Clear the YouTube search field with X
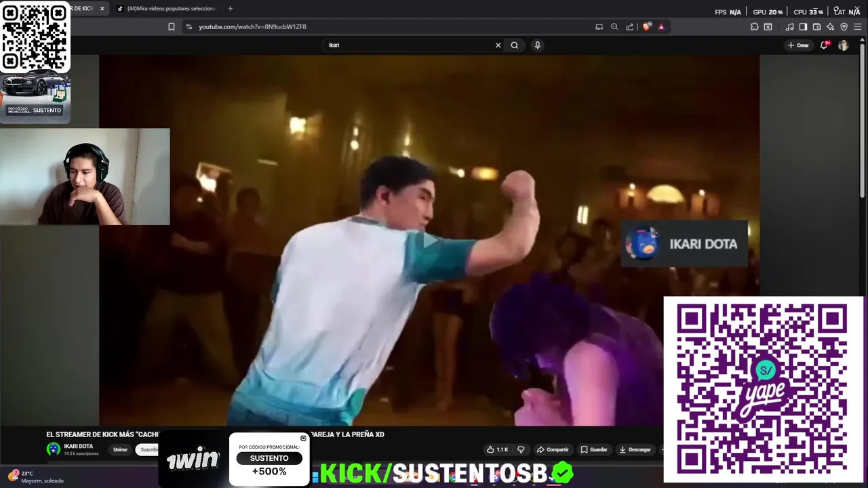 click(498, 45)
